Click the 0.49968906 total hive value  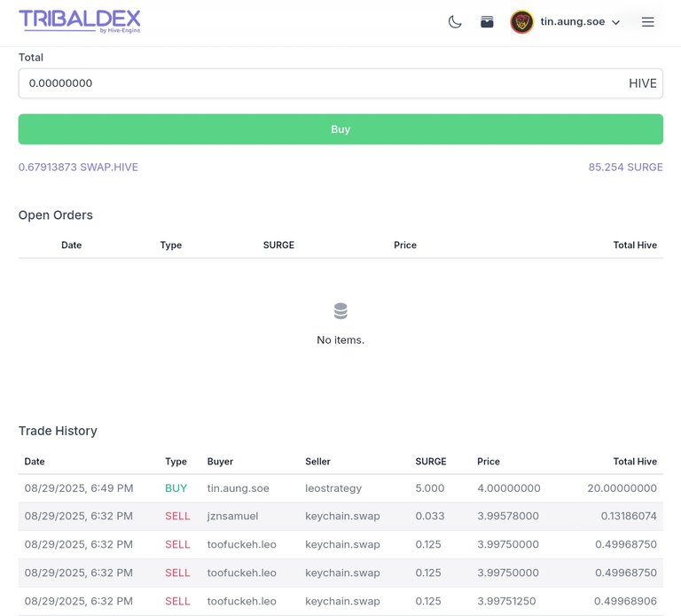click(x=625, y=601)
